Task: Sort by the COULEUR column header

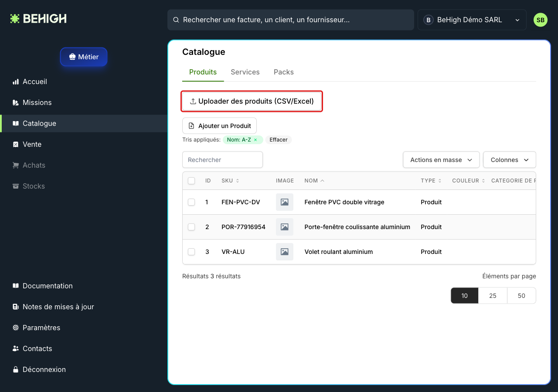Action: click(469, 181)
